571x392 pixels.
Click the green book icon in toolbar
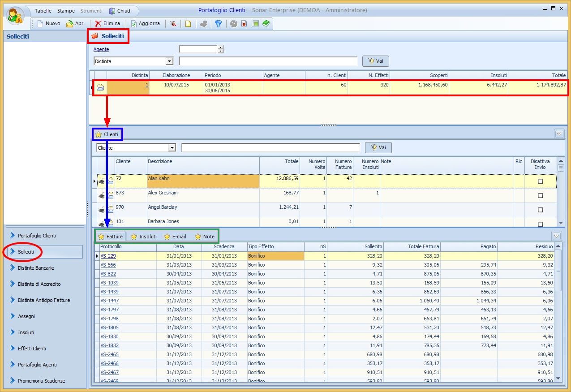coord(266,23)
